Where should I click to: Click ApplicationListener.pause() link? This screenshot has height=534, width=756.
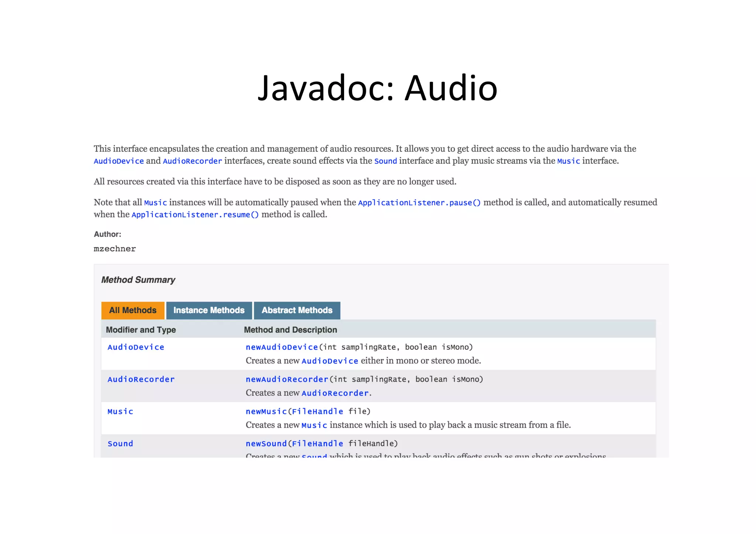pos(419,203)
